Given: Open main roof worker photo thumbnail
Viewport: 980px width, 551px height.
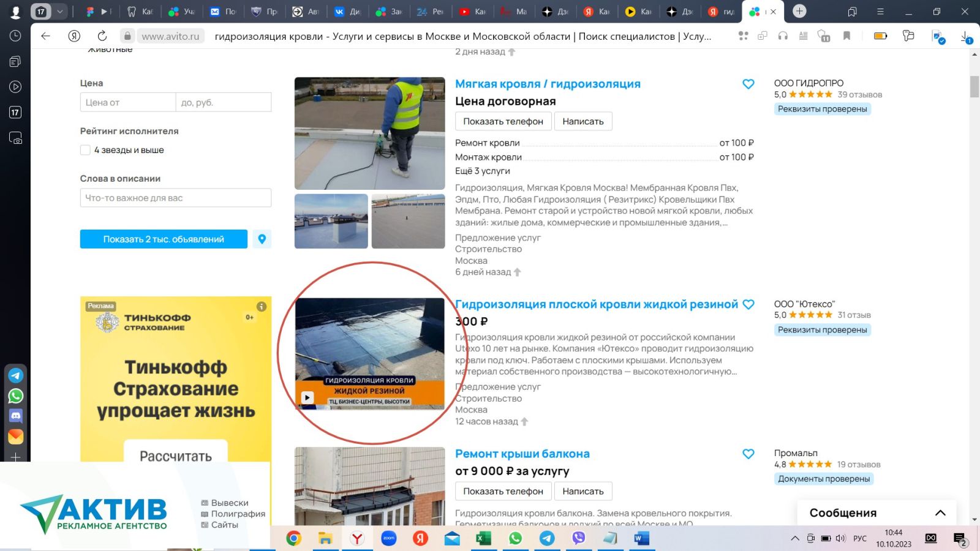Looking at the screenshot, I should click(370, 133).
